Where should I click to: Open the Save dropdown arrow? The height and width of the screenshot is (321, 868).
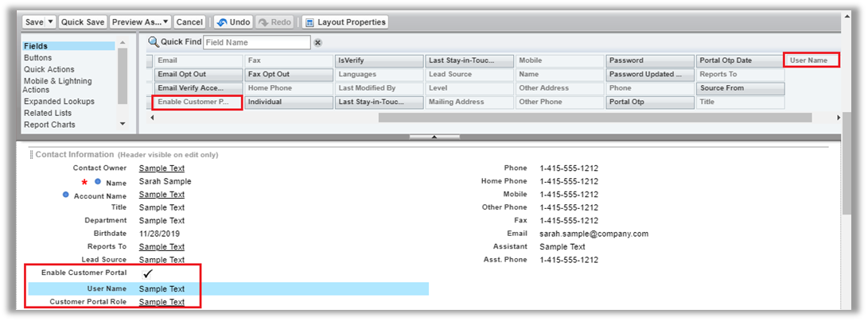(51, 22)
